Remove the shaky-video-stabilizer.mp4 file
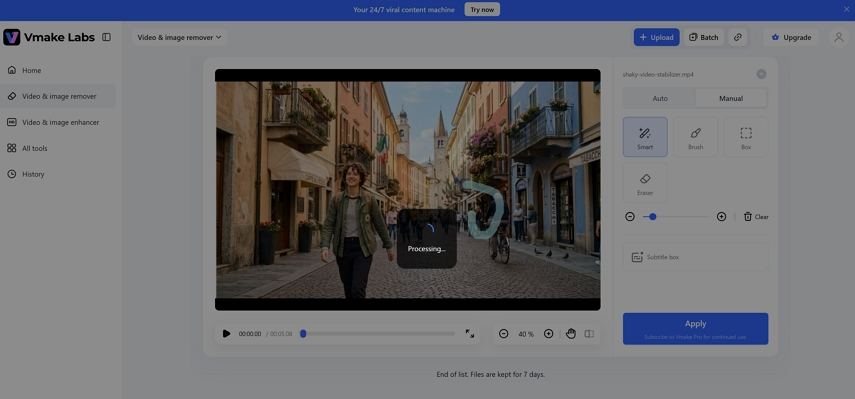855x399 pixels. click(x=761, y=74)
